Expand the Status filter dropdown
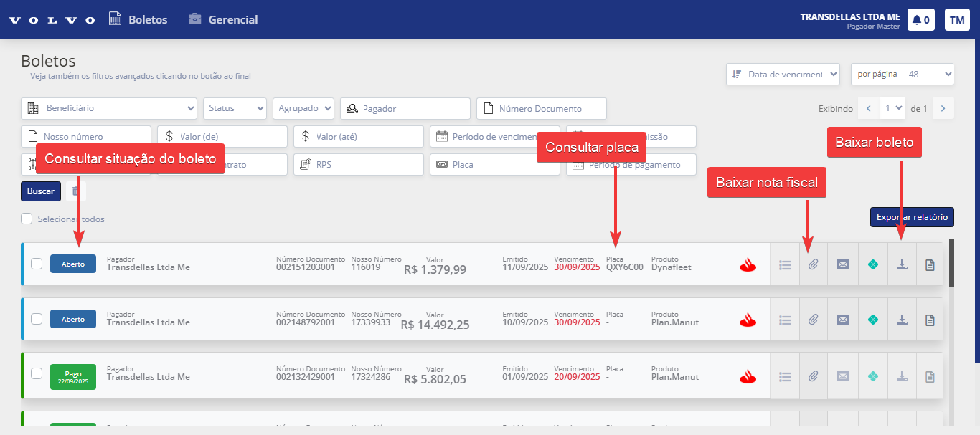Screen dimensions: 980x435 click(x=235, y=108)
